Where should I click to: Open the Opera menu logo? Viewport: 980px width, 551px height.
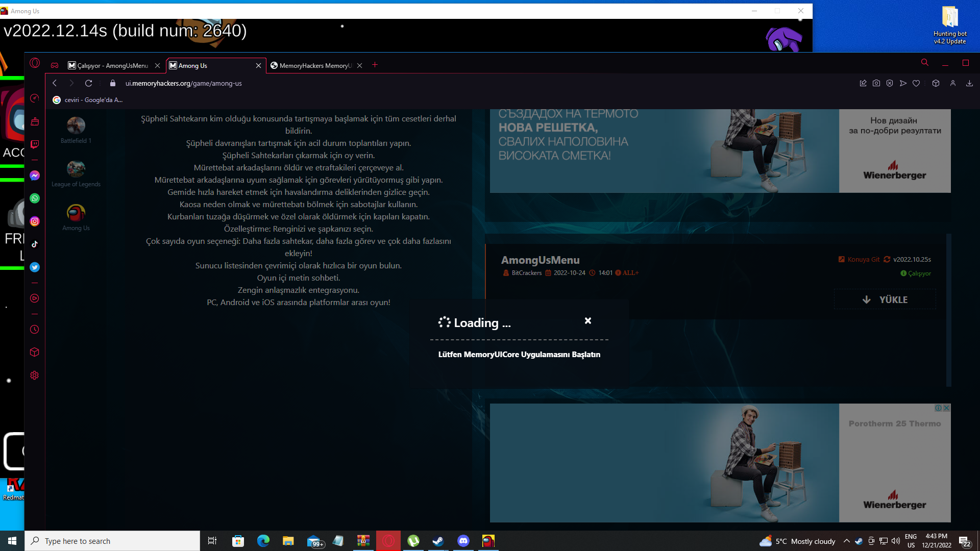(35, 63)
